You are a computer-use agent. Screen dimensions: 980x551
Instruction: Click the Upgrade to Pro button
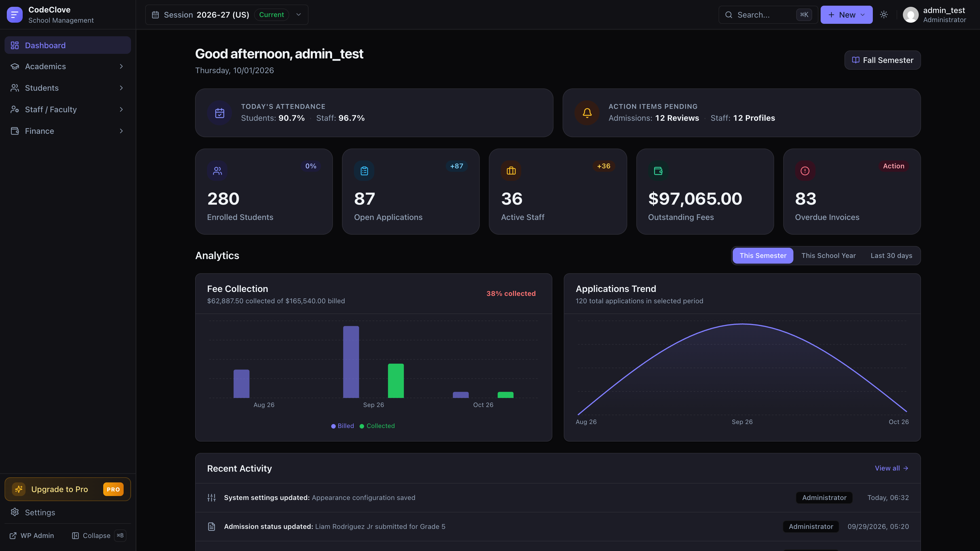tap(68, 489)
